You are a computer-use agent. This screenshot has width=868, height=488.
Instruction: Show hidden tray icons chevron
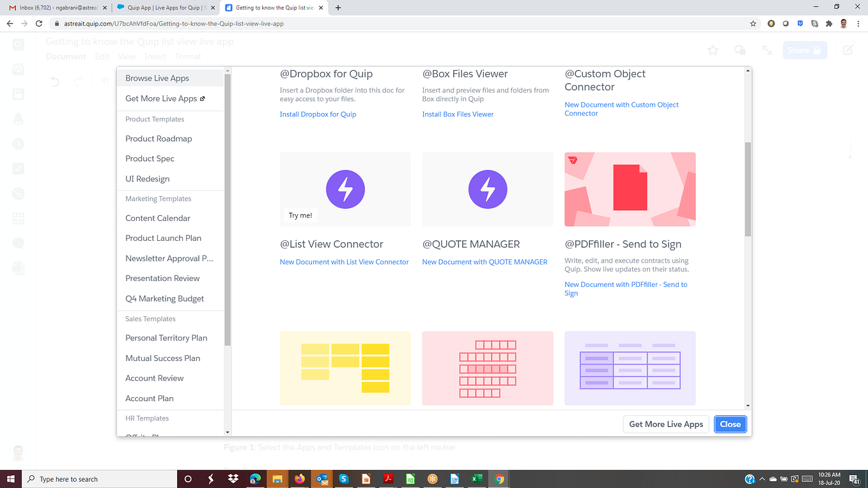coord(763,479)
